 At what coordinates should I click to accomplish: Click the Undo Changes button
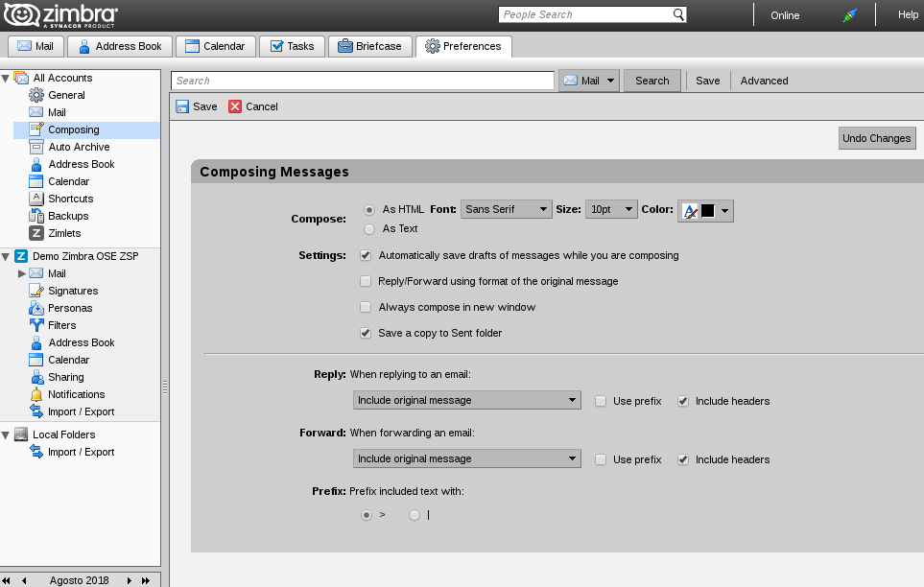tap(876, 138)
